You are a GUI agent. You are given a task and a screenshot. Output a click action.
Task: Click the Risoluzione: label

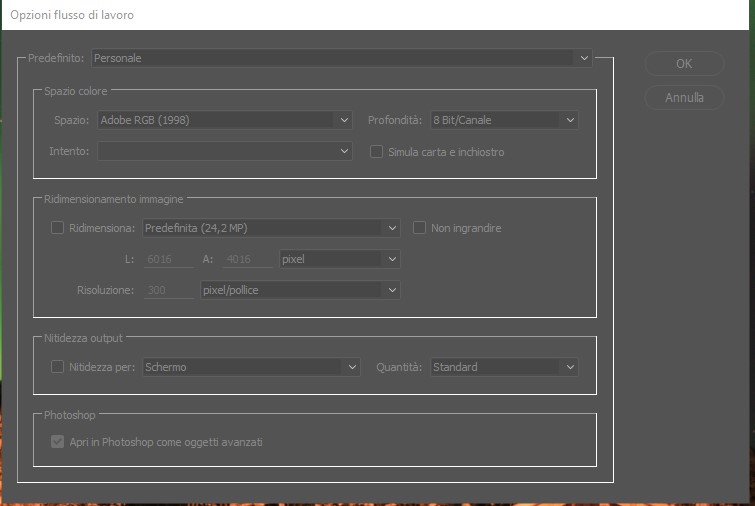pos(105,290)
